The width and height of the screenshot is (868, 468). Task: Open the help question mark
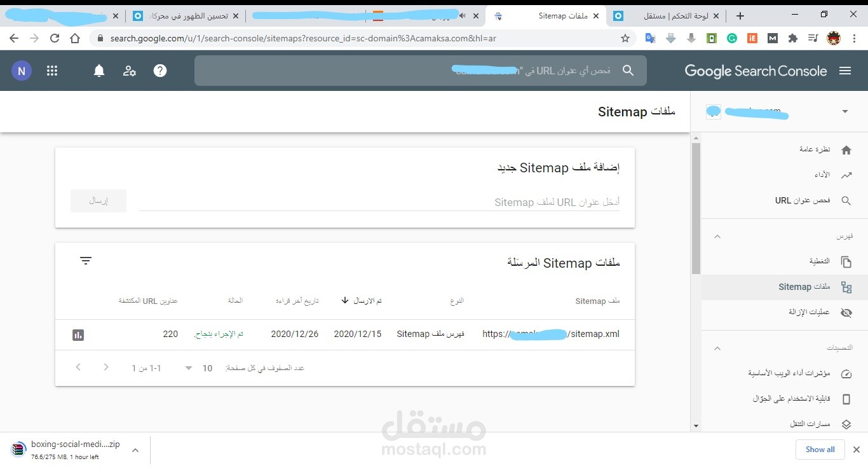pos(160,71)
